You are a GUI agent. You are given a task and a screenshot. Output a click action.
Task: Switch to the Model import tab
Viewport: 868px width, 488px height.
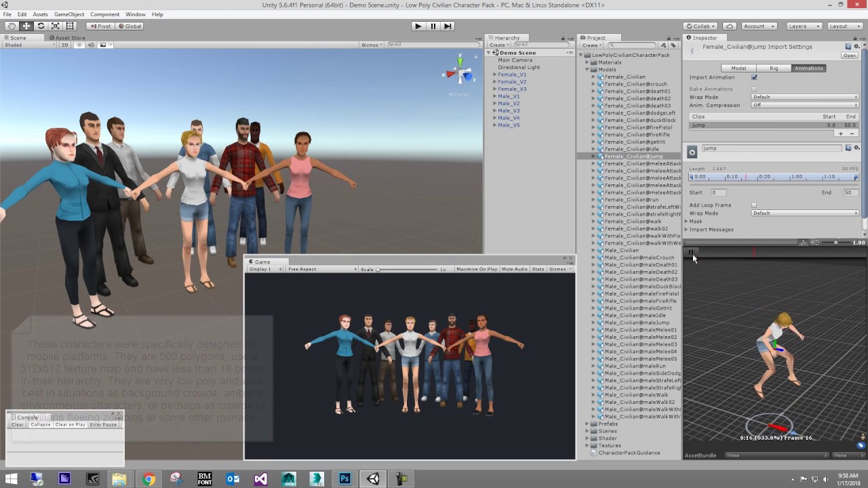[738, 68]
